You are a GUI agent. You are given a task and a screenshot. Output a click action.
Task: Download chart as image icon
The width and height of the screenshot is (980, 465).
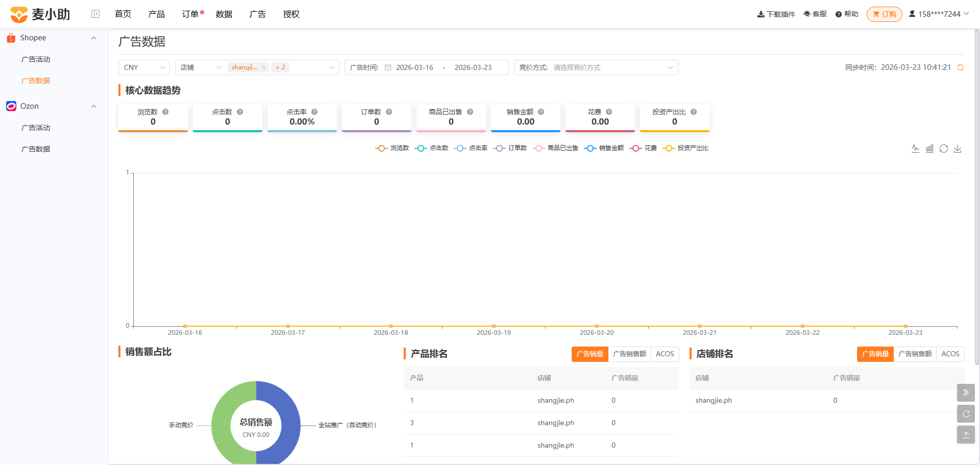tap(958, 149)
